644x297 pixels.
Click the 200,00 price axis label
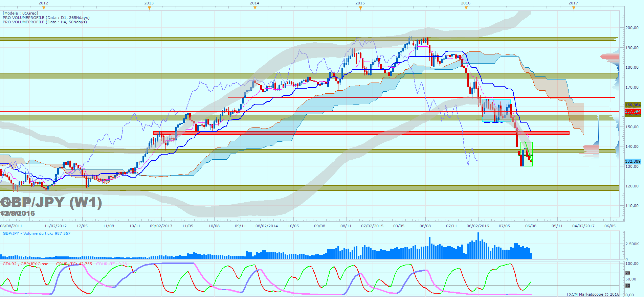tap(632, 28)
